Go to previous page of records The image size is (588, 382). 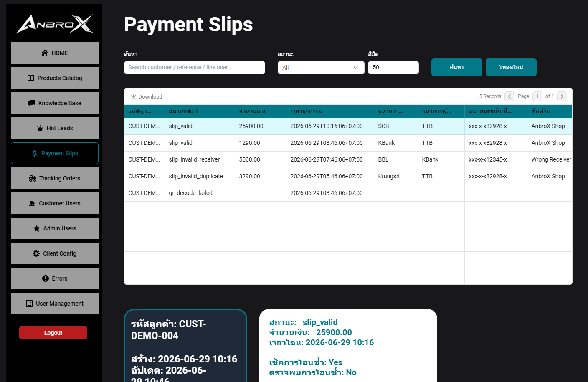[509, 96]
